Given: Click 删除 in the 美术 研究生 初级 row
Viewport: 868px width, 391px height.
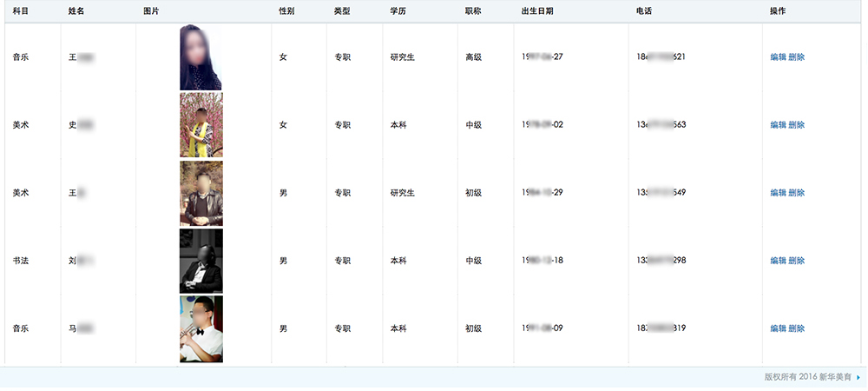Looking at the screenshot, I should (x=797, y=193).
